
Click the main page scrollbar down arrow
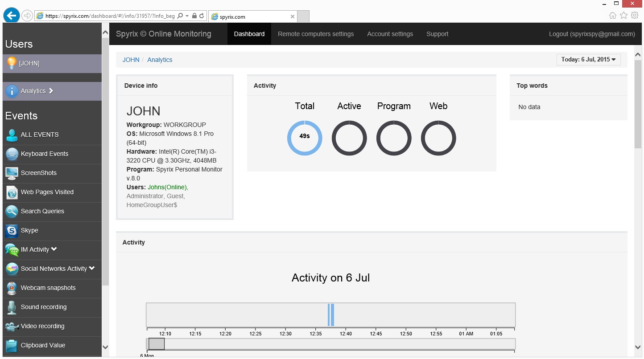point(638,347)
